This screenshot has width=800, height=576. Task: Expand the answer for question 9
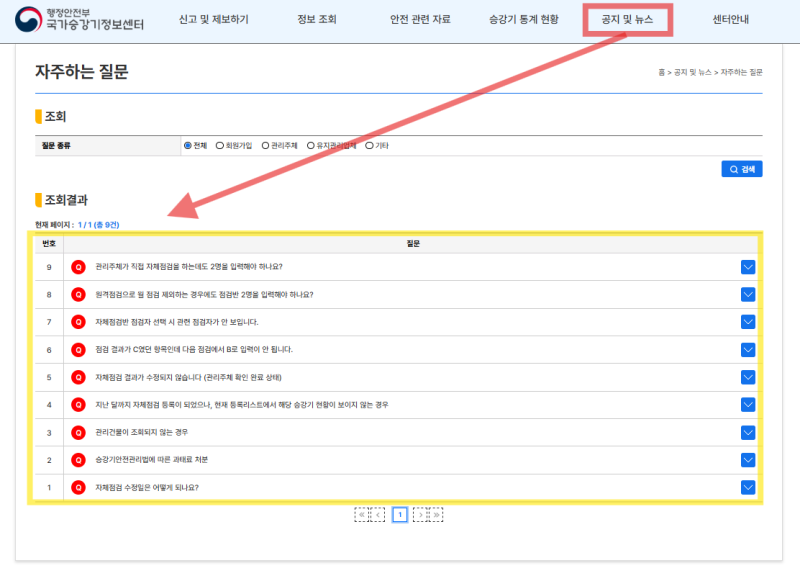pyautogui.click(x=748, y=267)
